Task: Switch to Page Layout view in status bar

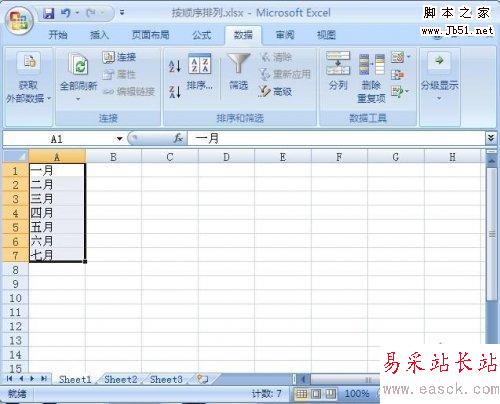Action: tap(316, 394)
